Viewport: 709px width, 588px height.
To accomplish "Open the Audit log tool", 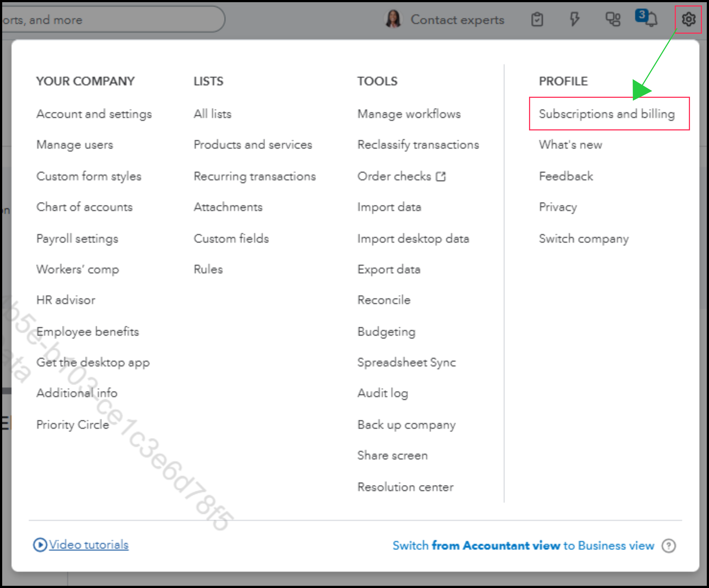I will 383,393.
